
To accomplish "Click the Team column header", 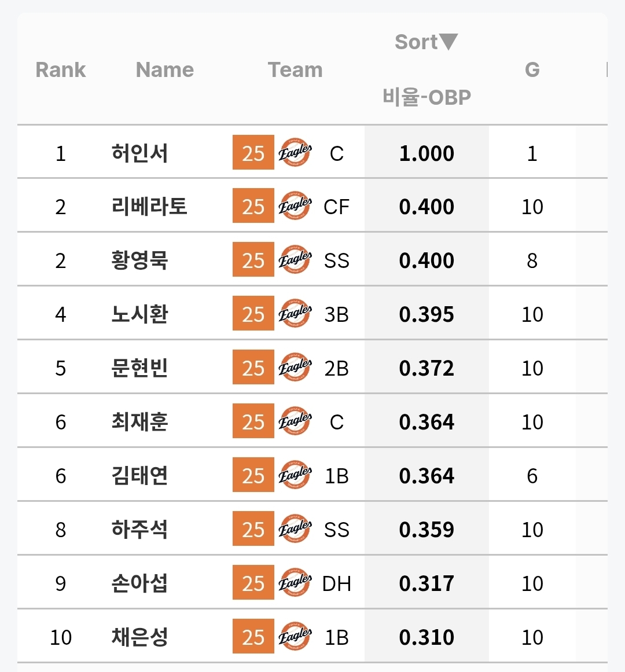I will coord(295,70).
